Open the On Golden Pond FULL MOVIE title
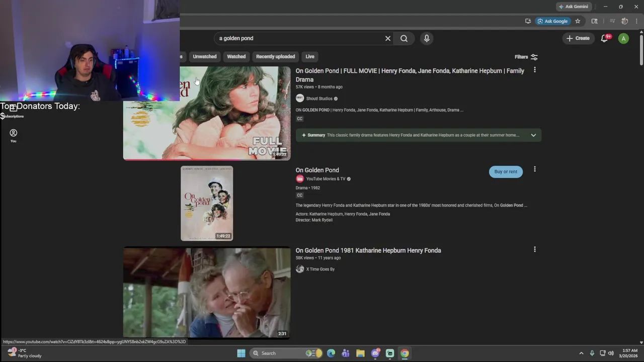This screenshot has height=362, width=644. [x=410, y=75]
